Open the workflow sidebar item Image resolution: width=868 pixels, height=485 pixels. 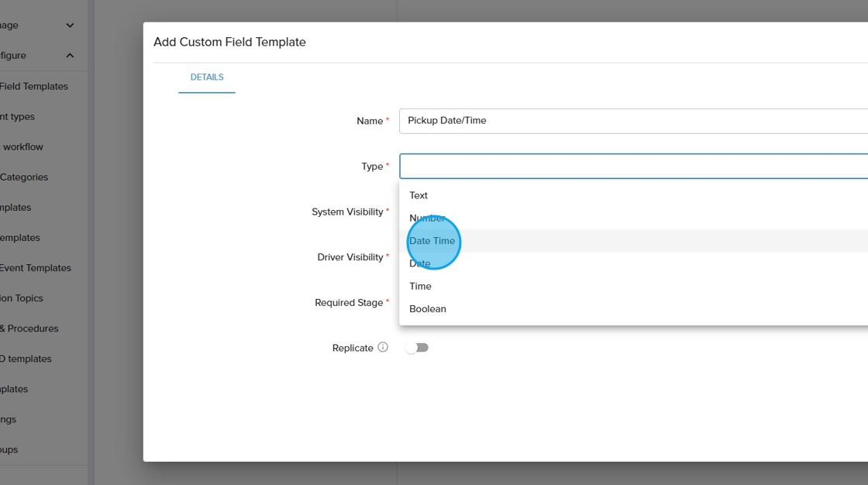click(22, 147)
